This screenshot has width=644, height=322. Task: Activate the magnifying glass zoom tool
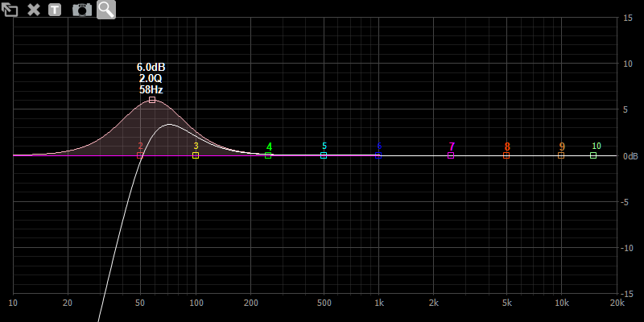coord(106,10)
